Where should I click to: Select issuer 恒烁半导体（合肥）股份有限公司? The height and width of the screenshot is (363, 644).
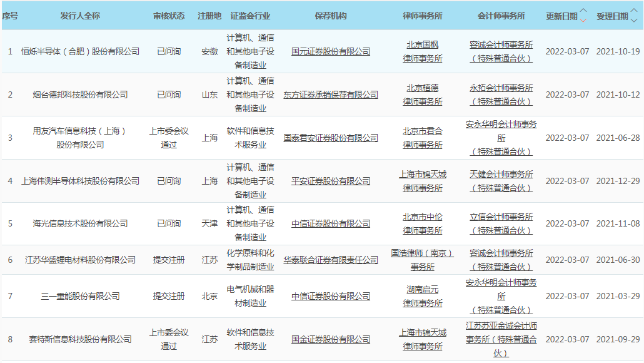pos(80,51)
